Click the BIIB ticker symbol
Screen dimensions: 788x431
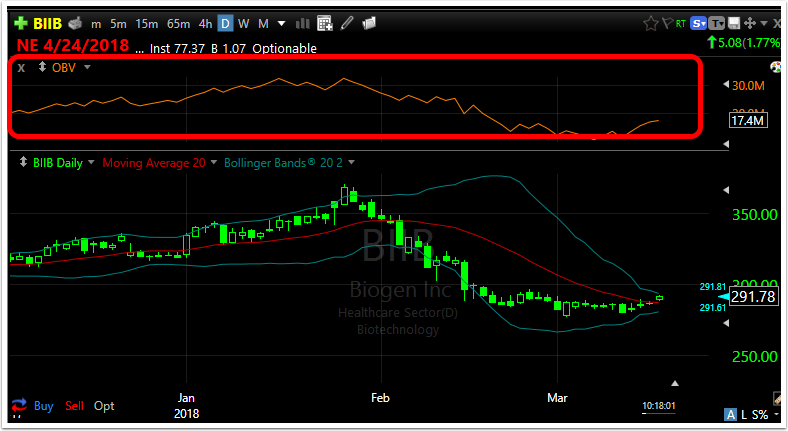pyautogui.click(x=47, y=24)
